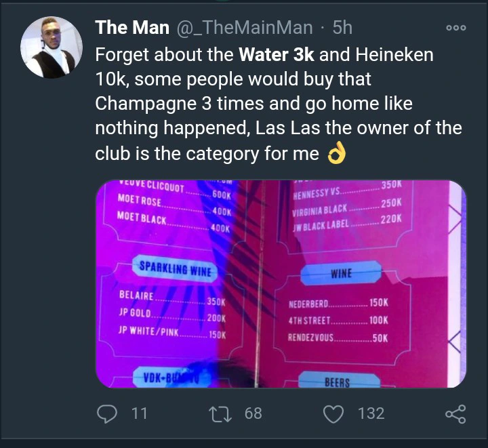The height and width of the screenshot is (448, 488).
Task: Open the 5h timestamp link
Action: (x=342, y=27)
